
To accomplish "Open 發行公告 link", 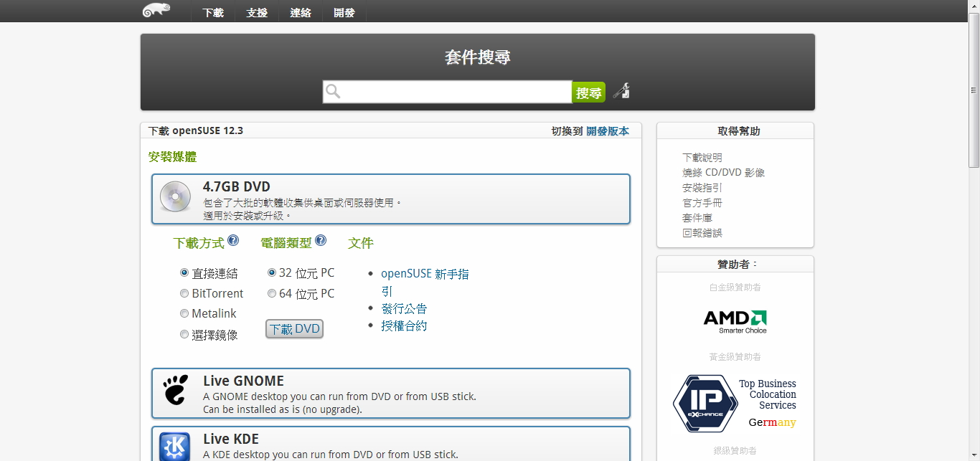I will tap(404, 308).
